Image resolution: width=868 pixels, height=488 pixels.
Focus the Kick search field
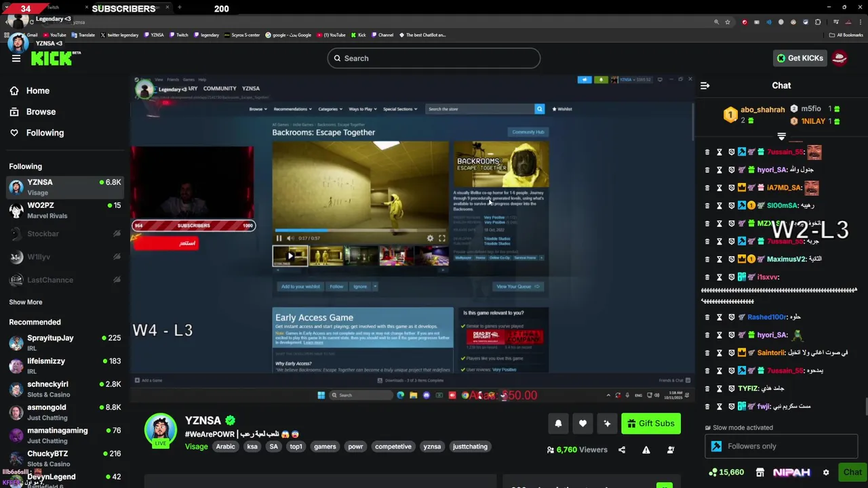[434, 58]
